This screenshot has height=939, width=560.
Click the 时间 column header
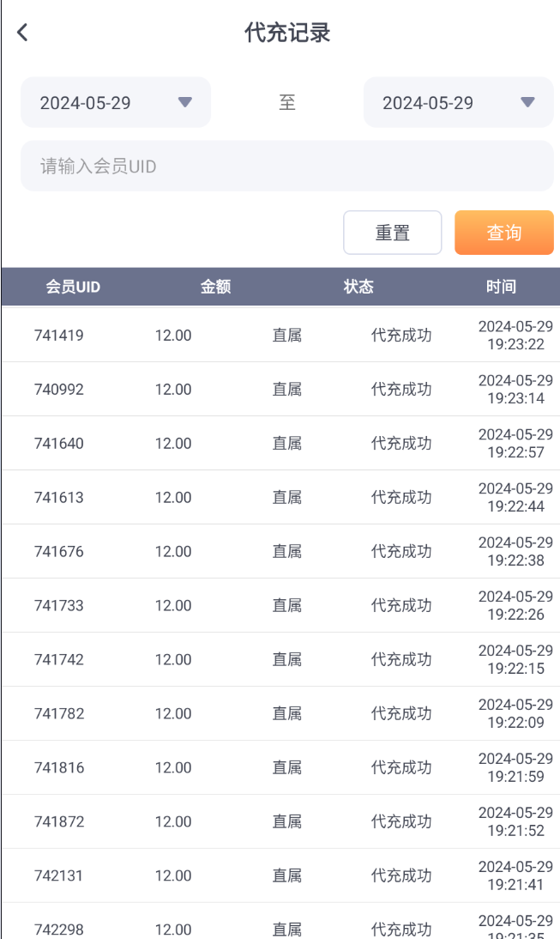tap(501, 287)
